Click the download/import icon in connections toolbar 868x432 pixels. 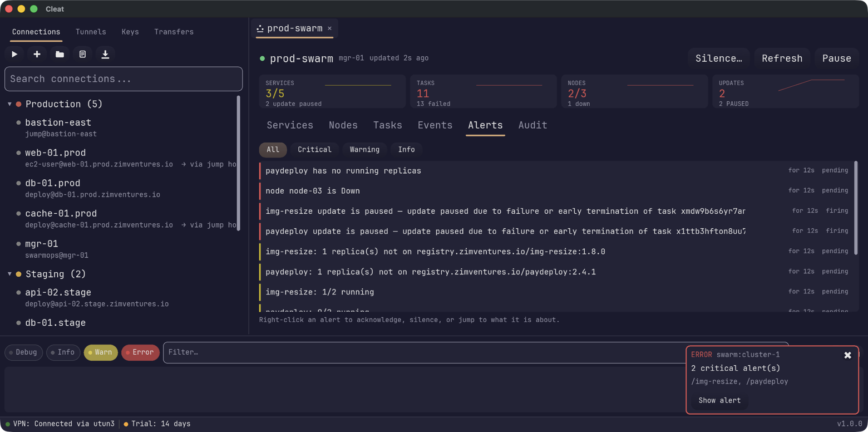point(105,54)
